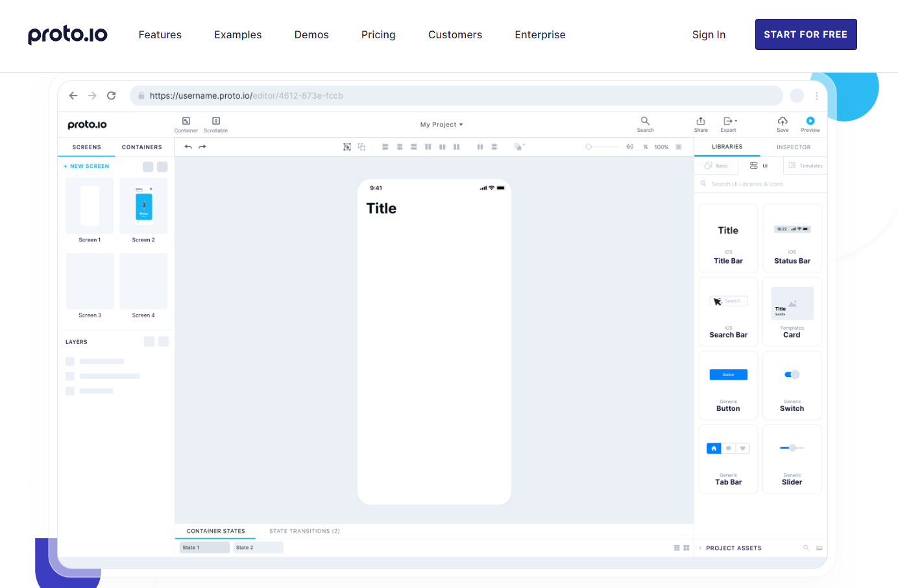This screenshot has width=898, height=588.
Task: Pick the Generic Switch component
Action: [x=792, y=386]
